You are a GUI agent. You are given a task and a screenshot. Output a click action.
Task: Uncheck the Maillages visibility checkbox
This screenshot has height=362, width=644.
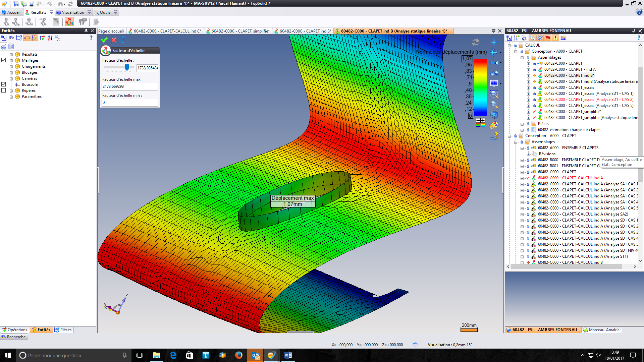coord(4,60)
